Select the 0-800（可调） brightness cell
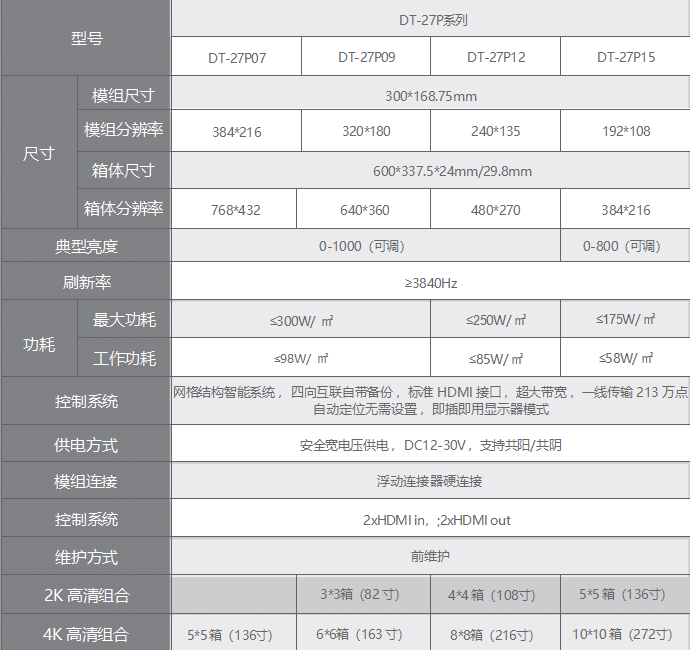 click(x=625, y=246)
